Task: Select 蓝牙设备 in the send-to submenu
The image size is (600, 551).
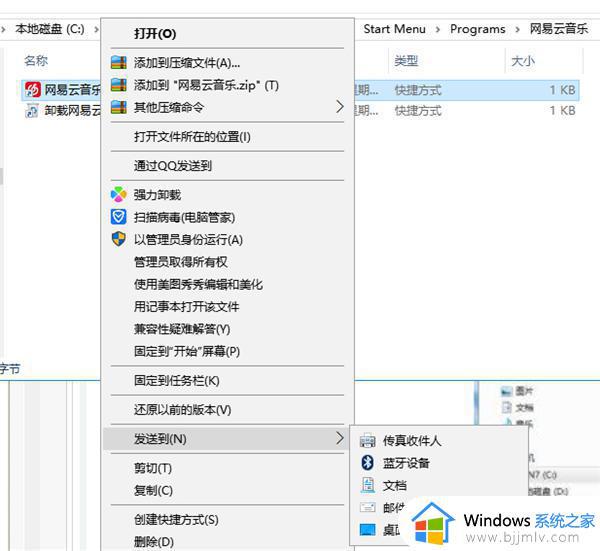Action: (406, 463)
